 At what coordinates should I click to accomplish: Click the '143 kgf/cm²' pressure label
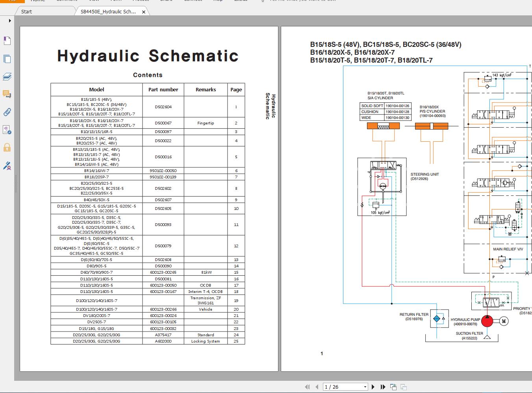pos(502,75)
